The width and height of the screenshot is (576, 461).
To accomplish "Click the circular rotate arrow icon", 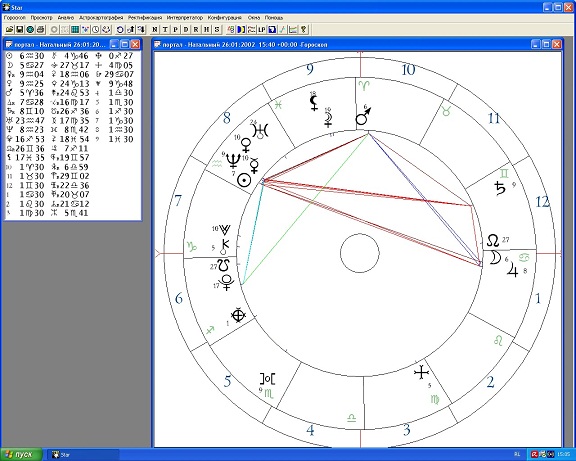I will pos(120,29).
